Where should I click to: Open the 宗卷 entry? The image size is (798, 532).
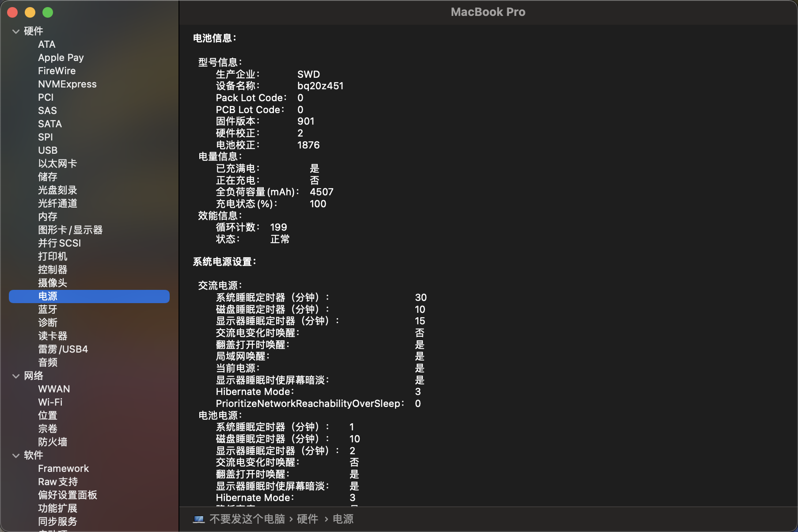point(48,429)
